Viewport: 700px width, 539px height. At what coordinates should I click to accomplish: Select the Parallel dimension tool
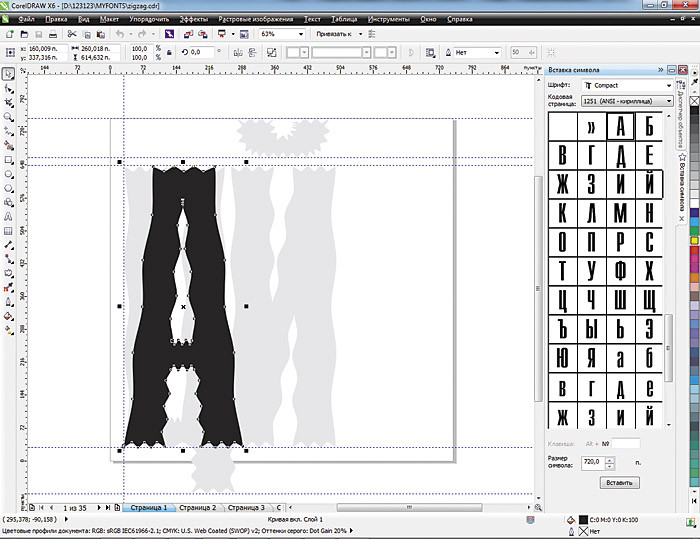coord(8,245)
